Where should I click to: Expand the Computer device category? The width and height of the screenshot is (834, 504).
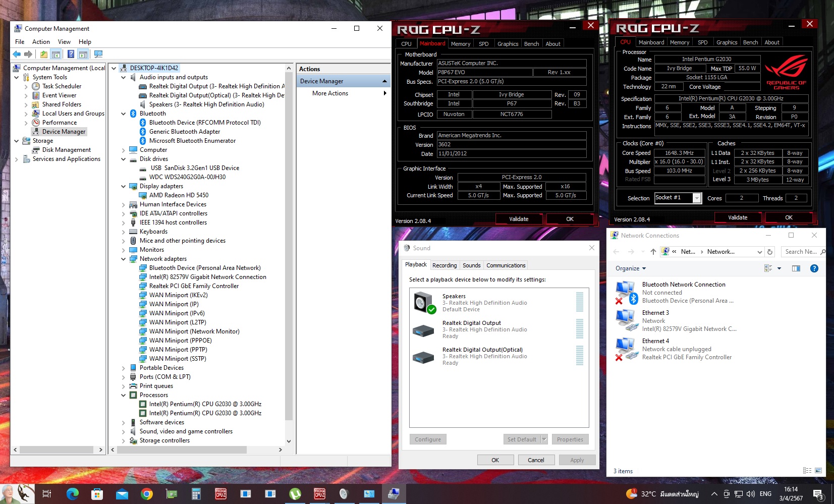tap(124, 150)
